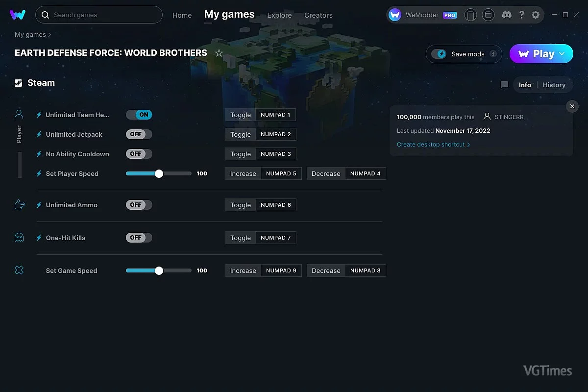
Task: Click the phone remote icon
Action: click(470, 15)
